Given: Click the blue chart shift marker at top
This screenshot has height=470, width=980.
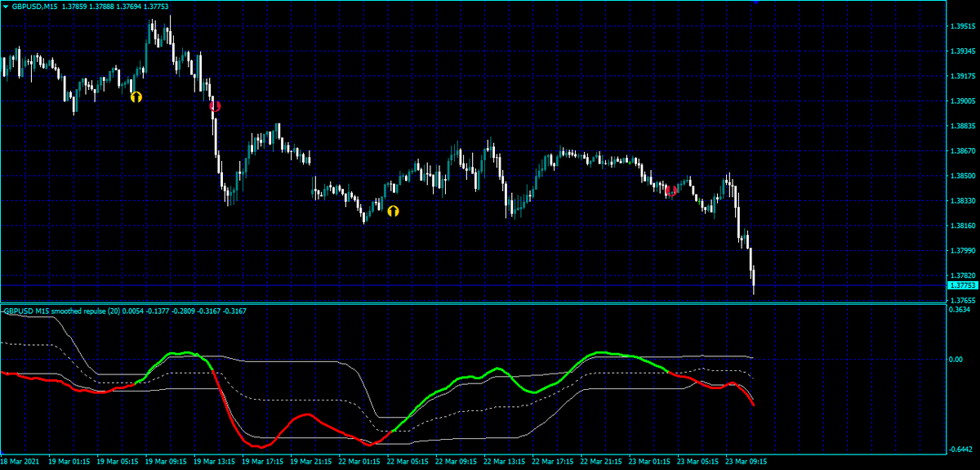Looking at the screenshot, I should pos(756,2).
